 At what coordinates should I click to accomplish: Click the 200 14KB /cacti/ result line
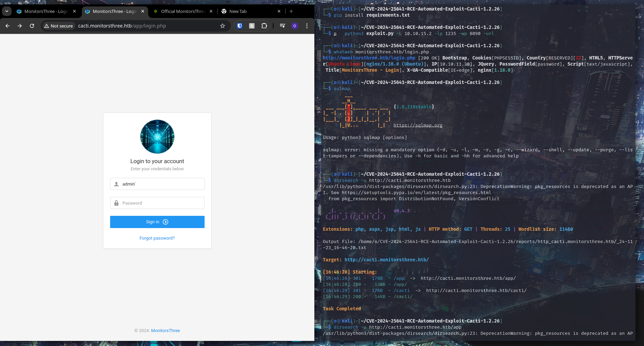[x=368, y=297]
